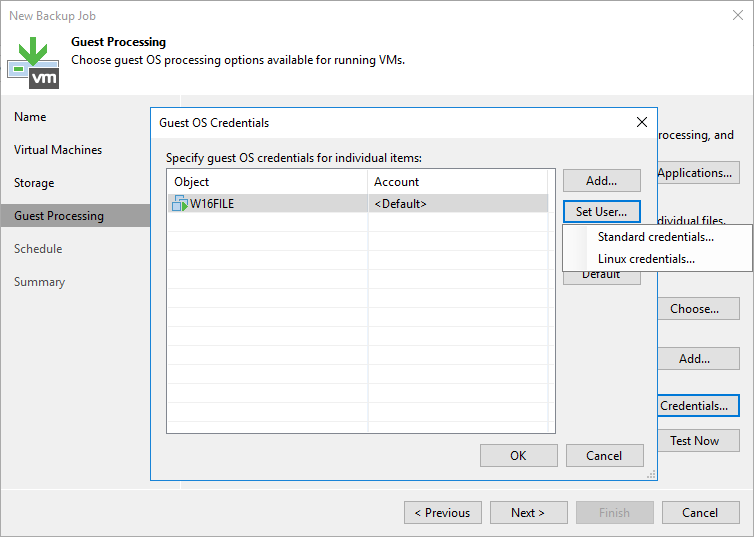The height and width of the screenshot is (537, 754).
Task: Close the Guest OS Credentials dialog
Action: click(x=642, y=122)
